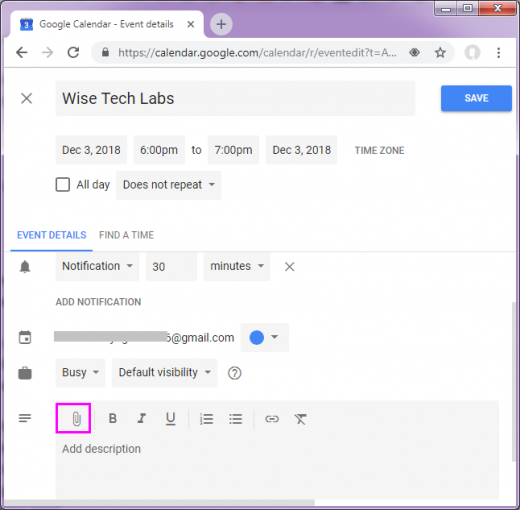This screenshot has height=510, width=520.
Task: Click the notification bell icon
Action: click(25, 267)
